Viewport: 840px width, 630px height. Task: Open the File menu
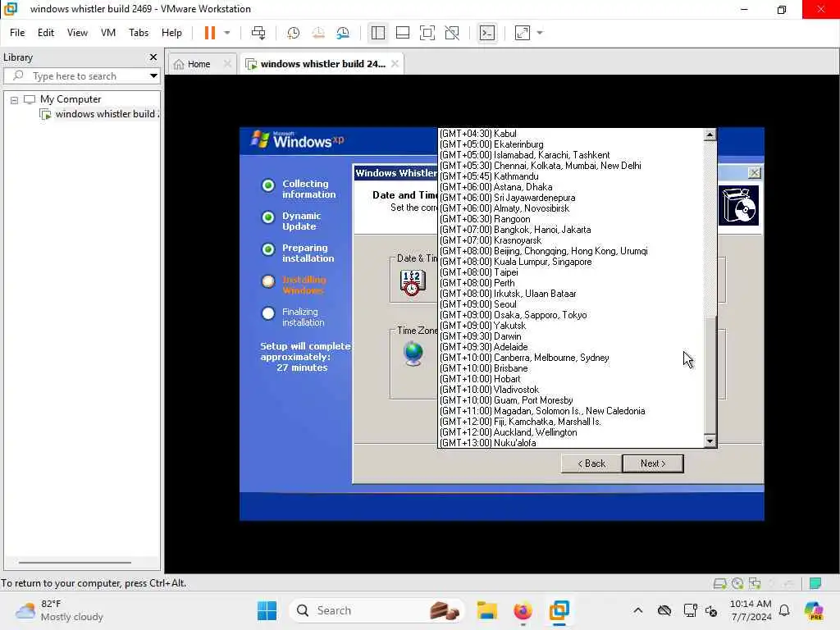click(x=17, y=33)
